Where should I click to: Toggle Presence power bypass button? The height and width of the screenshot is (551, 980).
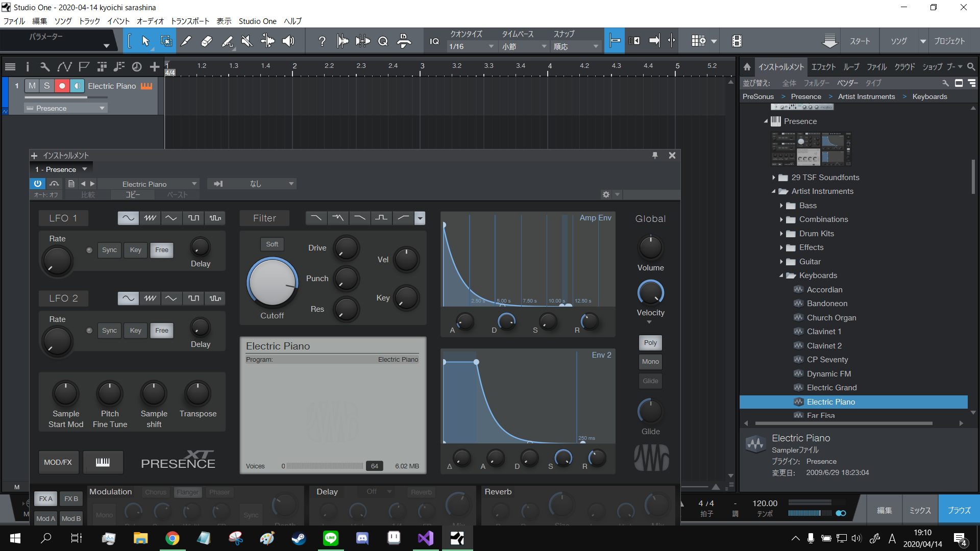(38, 184)
